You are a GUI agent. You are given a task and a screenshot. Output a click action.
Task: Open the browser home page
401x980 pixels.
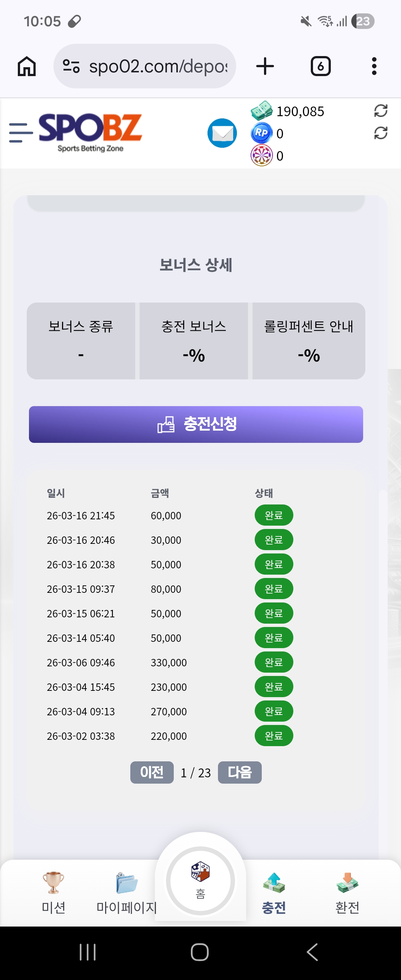click(x=27, y=66)
